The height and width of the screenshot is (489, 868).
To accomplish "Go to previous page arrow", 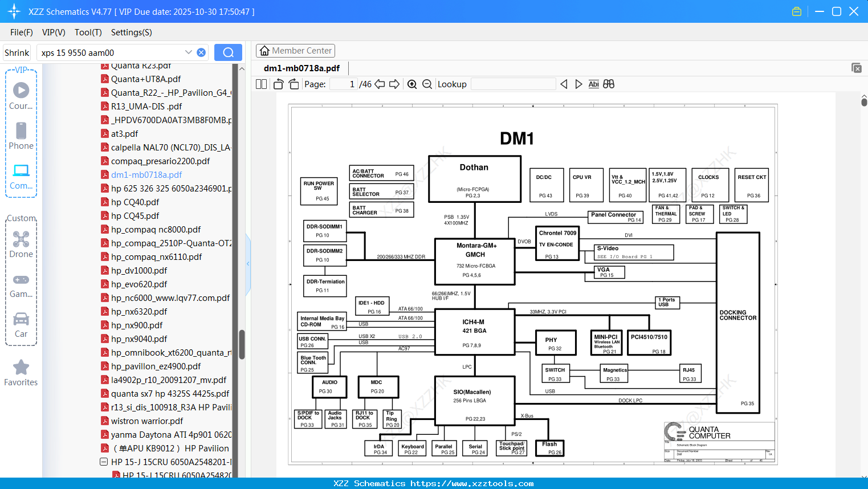I will (x=380, y=84).
